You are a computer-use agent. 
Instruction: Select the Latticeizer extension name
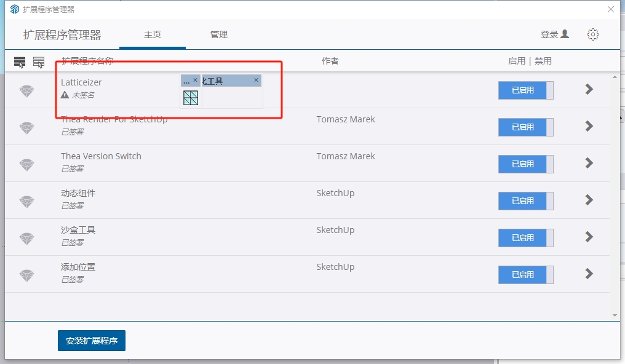coord(81,82)
